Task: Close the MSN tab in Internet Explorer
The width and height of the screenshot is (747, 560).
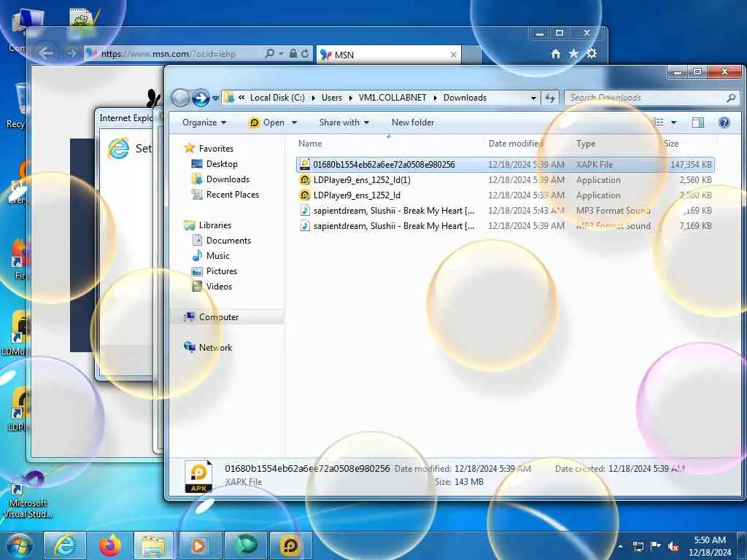Action: (x=454, y=55)
